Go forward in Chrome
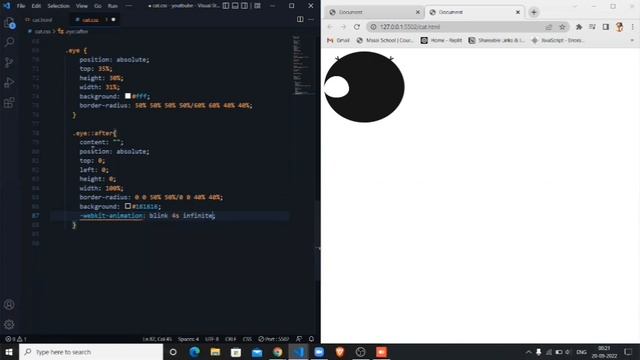640x360 pixels. (x=343, y=27)
